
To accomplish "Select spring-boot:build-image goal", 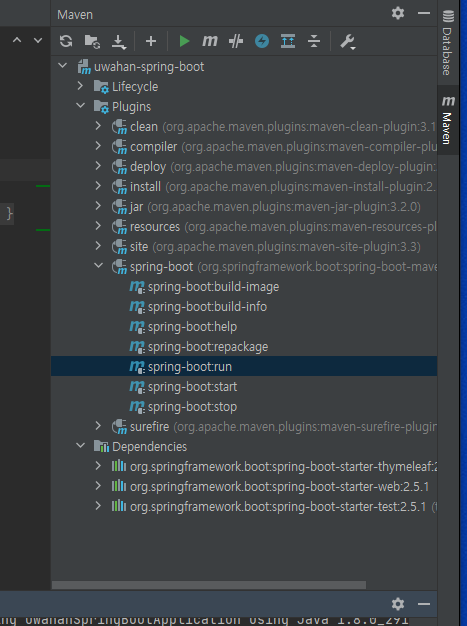I will coord(214,287).
